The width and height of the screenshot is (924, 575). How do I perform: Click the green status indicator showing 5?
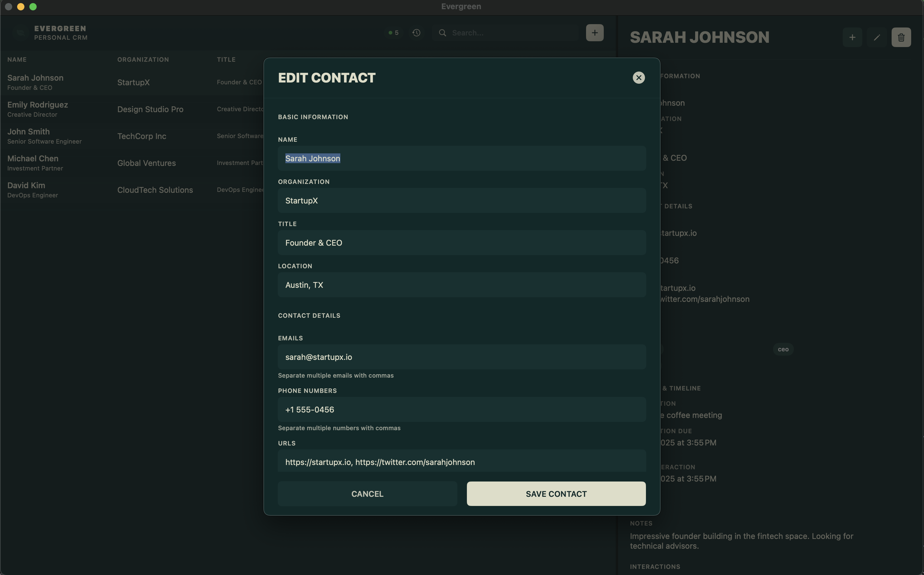[393, 33]
